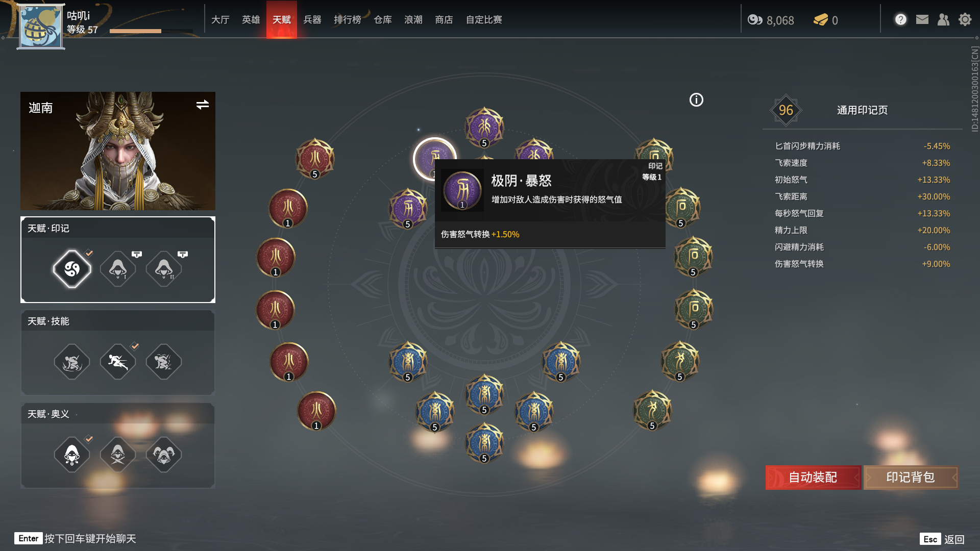This screenshot has width=980, height=551.
Task: Click the hero swap arrows icon
Action: click(x=203, y=105)
